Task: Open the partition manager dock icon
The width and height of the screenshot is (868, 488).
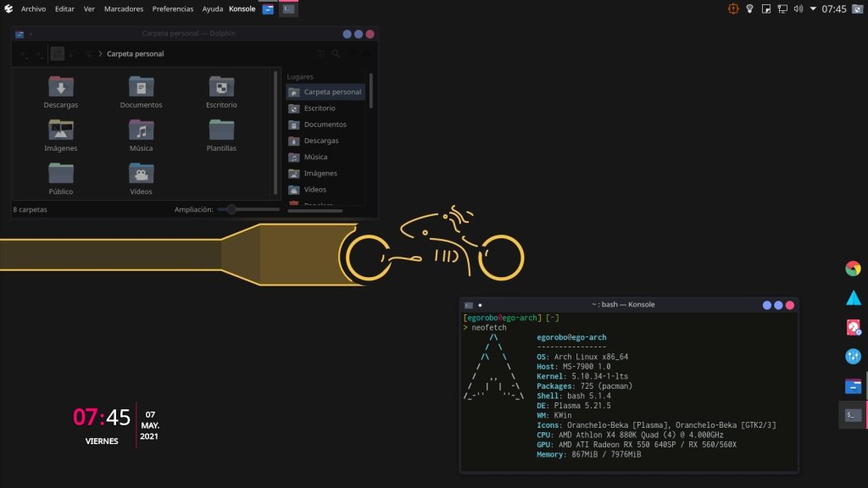Action: tap(853, 327)
